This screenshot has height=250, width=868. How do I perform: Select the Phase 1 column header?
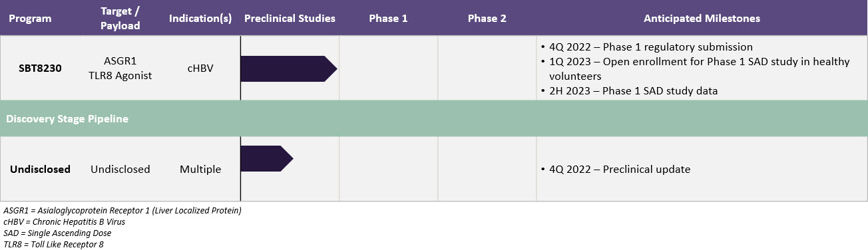388,19
